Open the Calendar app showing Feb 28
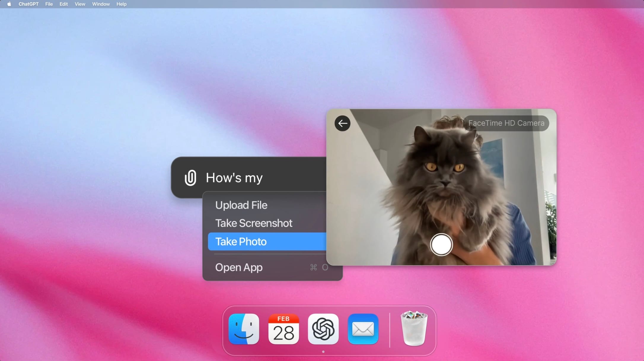This screenshot has height=361, width=644. click(x=283, y=329)
